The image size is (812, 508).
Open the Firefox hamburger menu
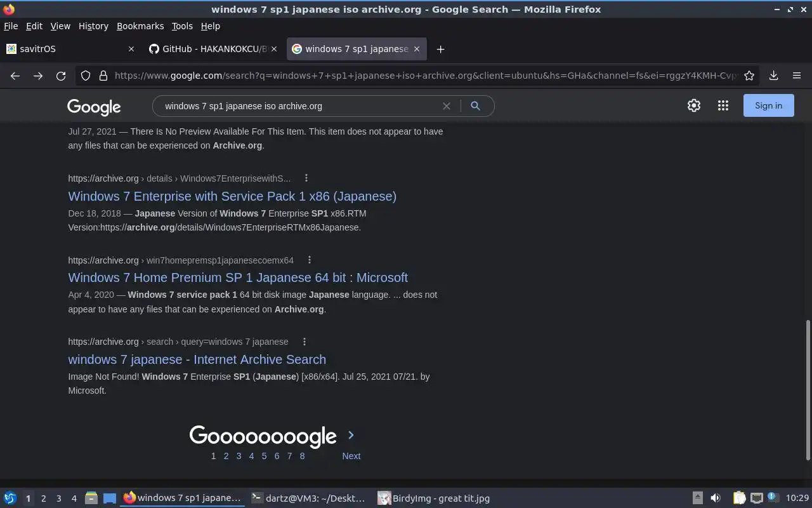(797, 76)
